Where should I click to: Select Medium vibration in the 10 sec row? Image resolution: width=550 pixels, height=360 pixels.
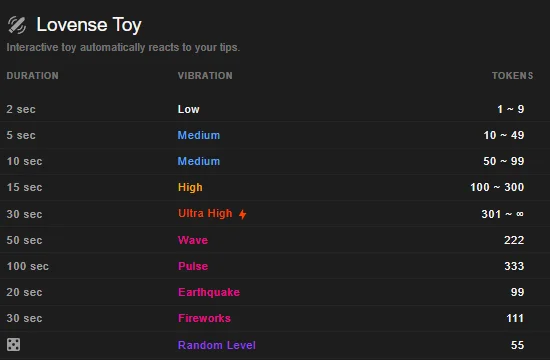coord(199,161)
